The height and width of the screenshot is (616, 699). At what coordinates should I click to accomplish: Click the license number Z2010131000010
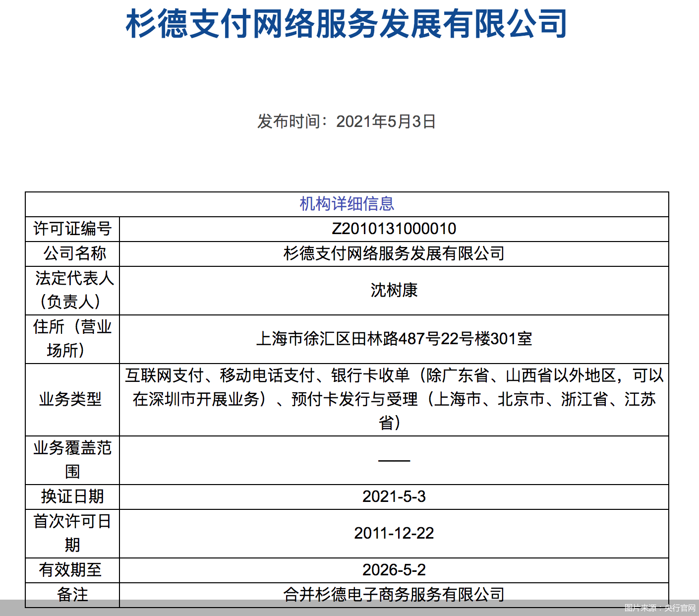click(x=394, y=229)
